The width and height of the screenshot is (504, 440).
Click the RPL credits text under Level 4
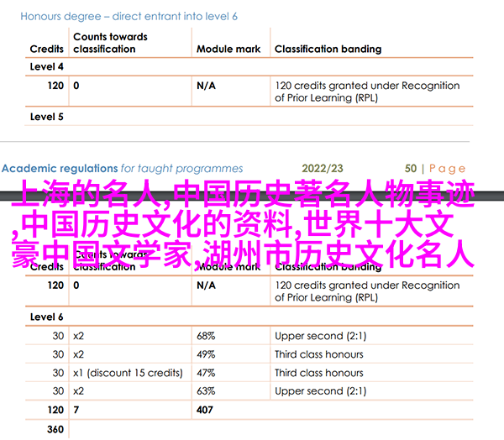pyautogui.click(x=367, y=92)
